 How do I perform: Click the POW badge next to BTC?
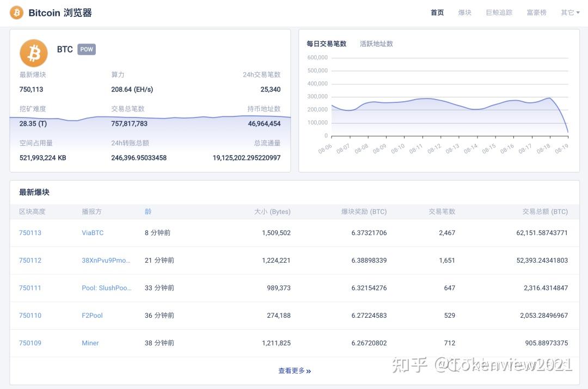pos(86,49)
